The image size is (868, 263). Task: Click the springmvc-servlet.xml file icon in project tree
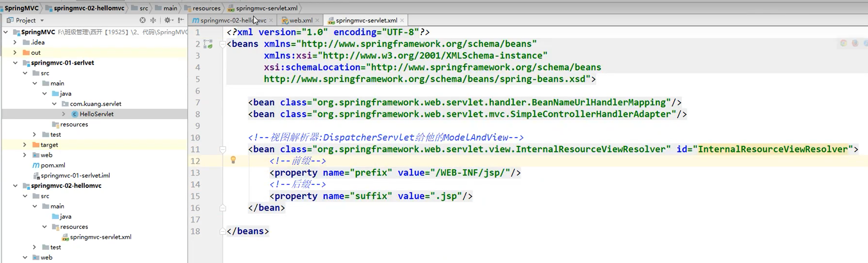pyautogui.click(x=65, y=237)
